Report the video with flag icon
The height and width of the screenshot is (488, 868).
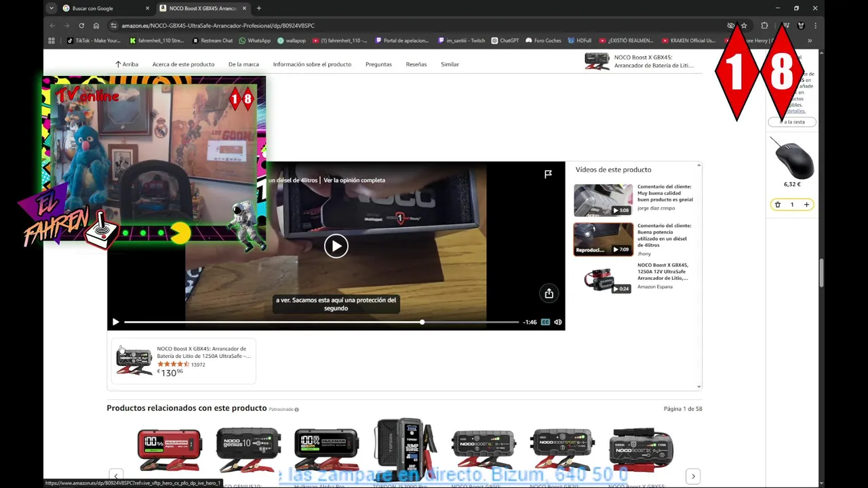pyautogui.click(x=548, y=174)
